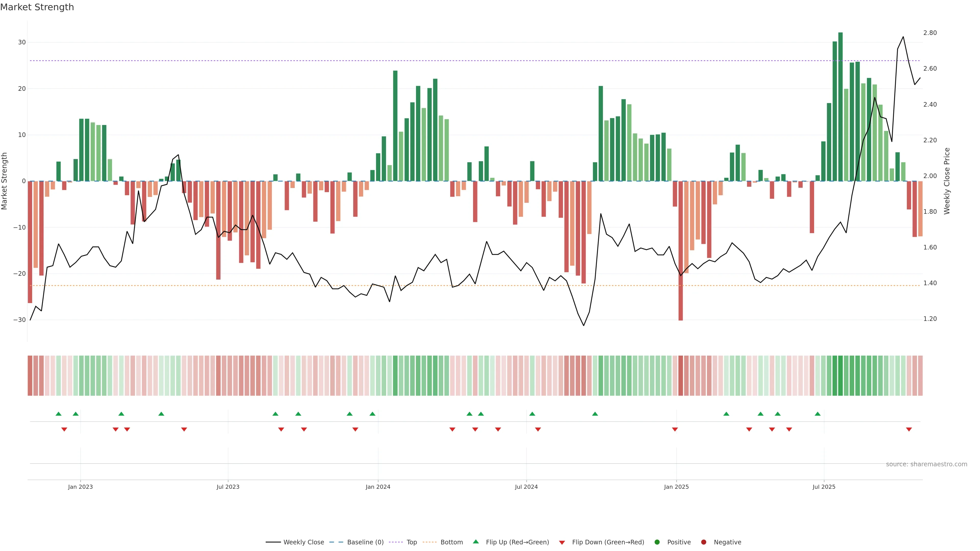Click the Flip Down red triangle legend icon
This screenshot has width=980, height=551.
pos(562,543)
